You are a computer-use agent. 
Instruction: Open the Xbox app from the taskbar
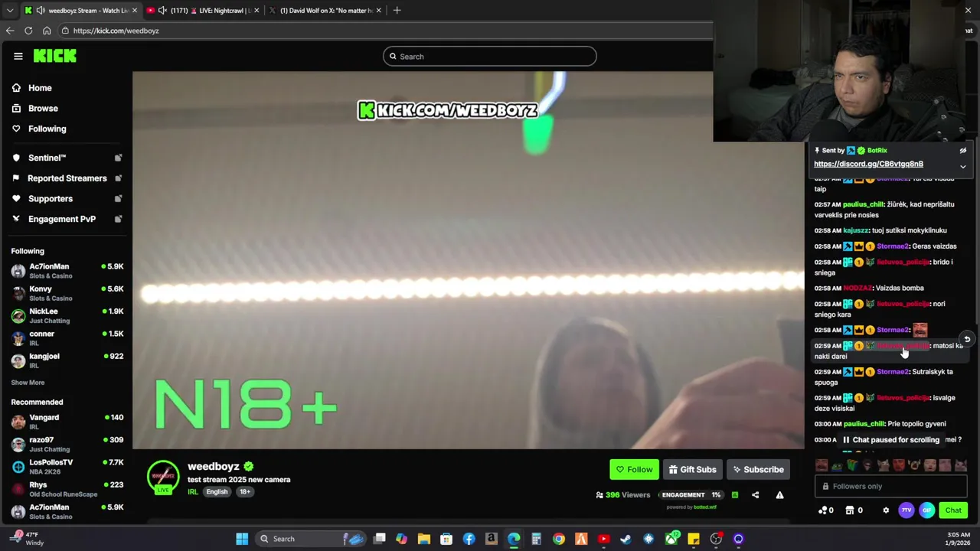[x=671, y=539]
